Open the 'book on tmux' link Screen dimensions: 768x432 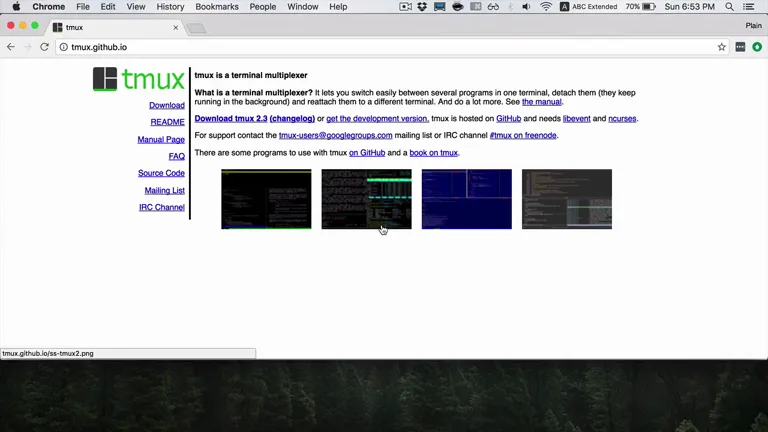[x=433, y=153]
